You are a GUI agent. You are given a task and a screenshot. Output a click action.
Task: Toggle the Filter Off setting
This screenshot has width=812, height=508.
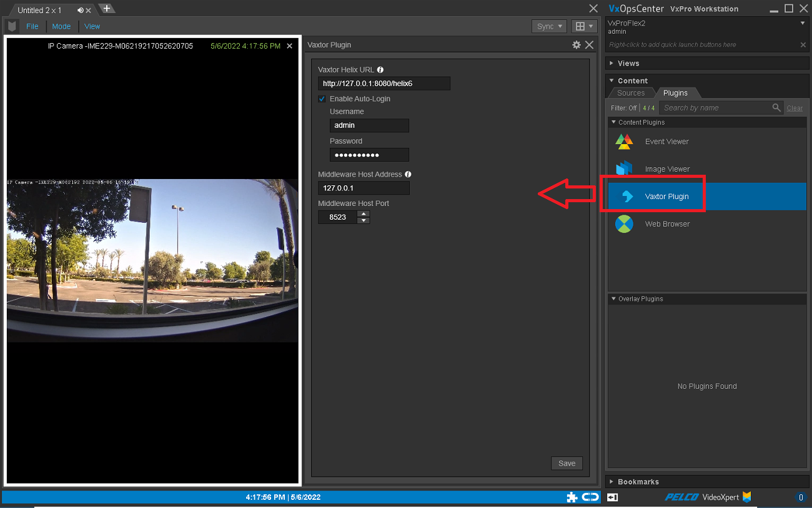click(x=623, y=107)
